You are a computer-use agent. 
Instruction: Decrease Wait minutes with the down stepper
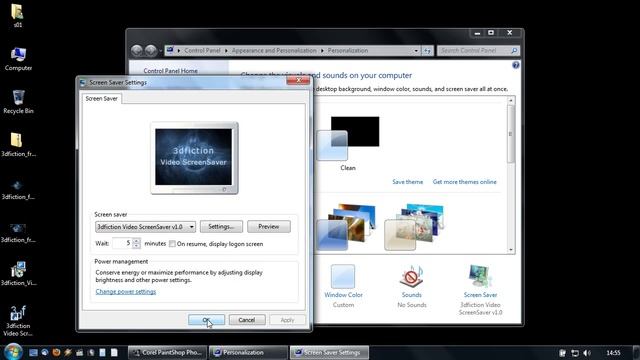[x=137, y=246]
